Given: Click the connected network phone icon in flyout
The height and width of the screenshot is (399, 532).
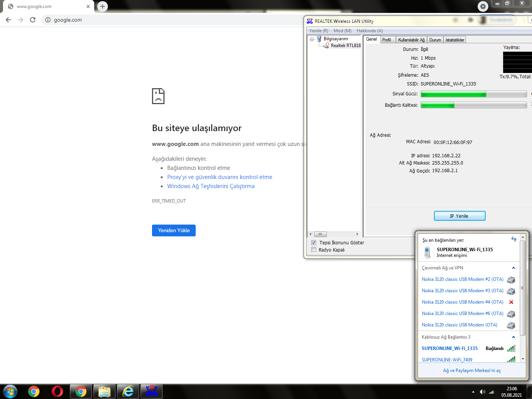Looking at the screenshot, I should tap(427, 252).
